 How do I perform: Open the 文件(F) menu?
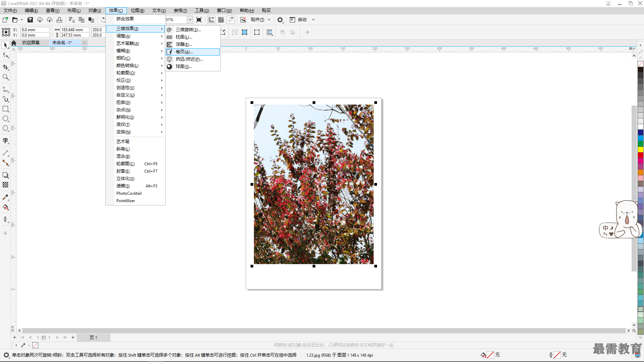pos(10,10)
